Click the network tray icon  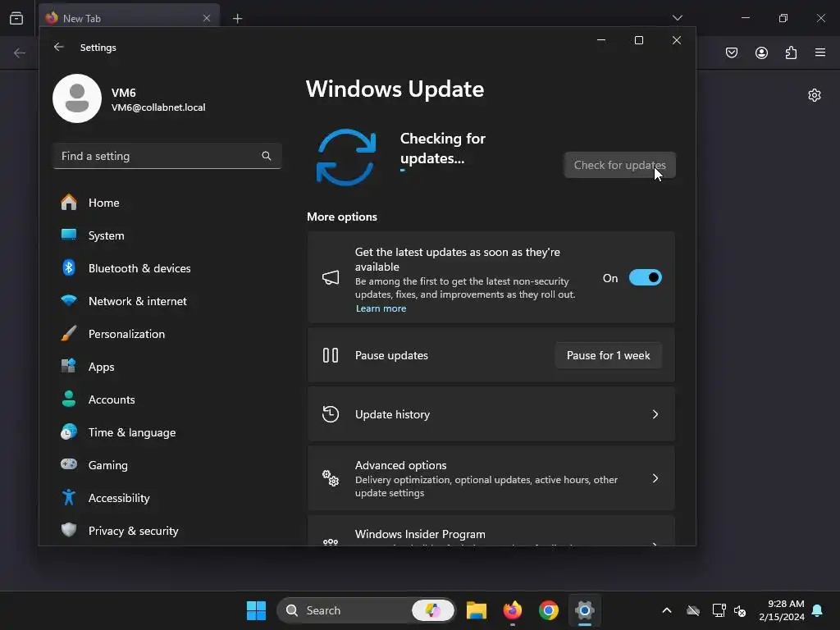click(719, 610)
